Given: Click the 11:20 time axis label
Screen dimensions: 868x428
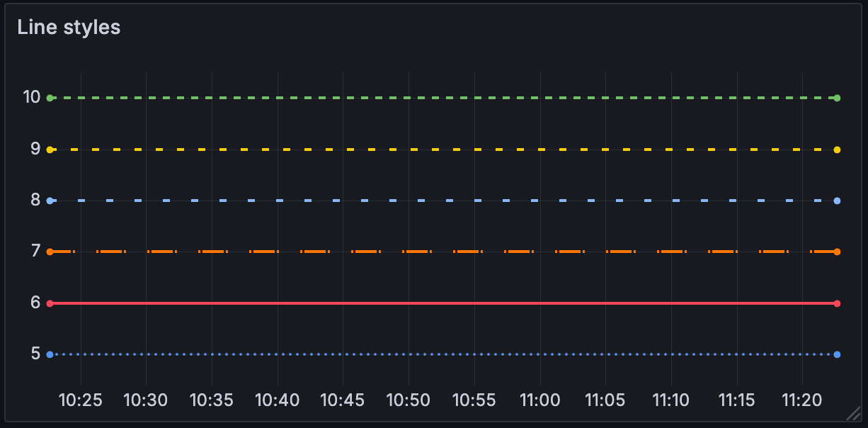Looking at the screenshot, I should [x=802, y=400].
